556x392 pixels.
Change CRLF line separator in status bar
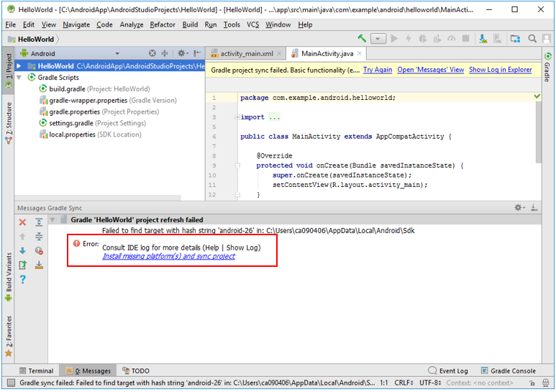click(x=404, y=383)
